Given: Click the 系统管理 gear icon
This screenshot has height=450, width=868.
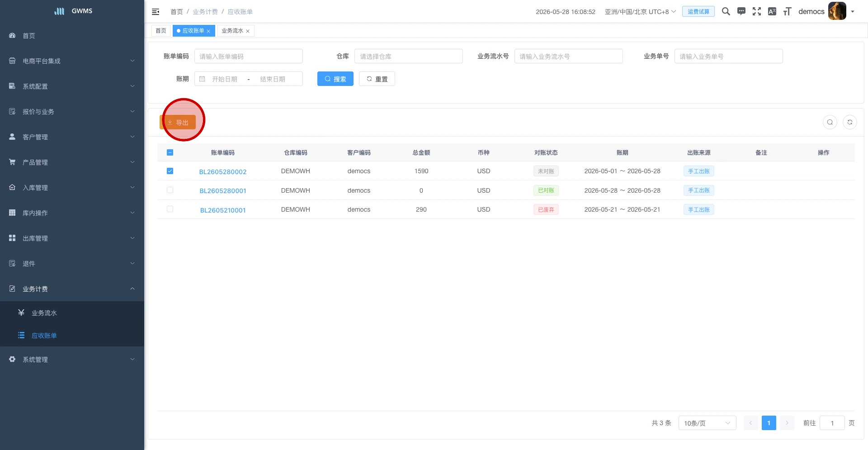Looking at the screenshot, I should click(12, 359).
